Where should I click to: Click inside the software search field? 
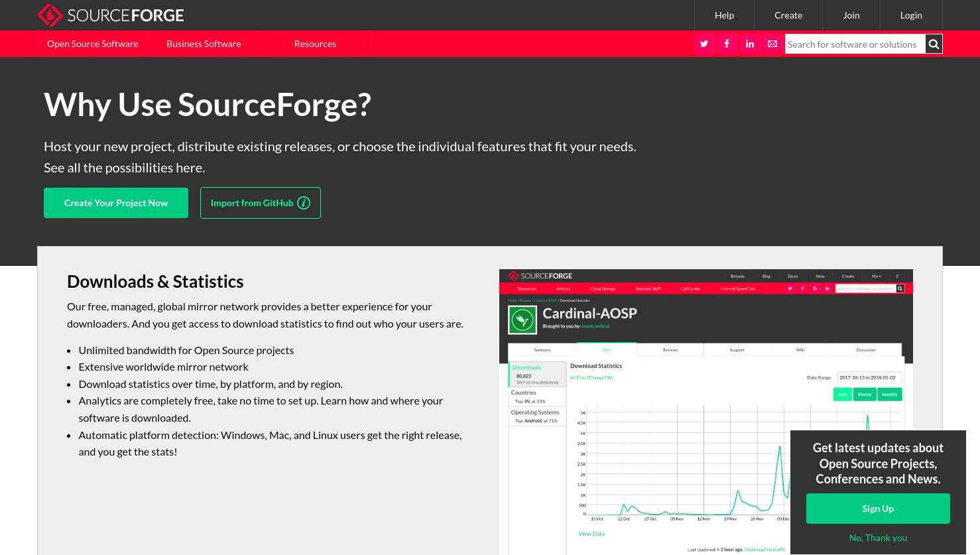point(855,44)
